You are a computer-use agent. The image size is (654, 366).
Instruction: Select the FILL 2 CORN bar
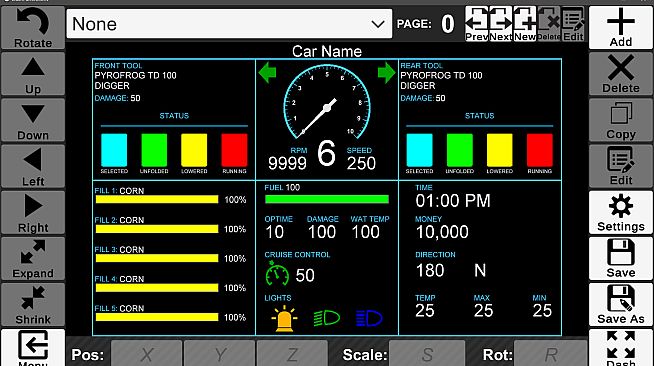[157, 229]
